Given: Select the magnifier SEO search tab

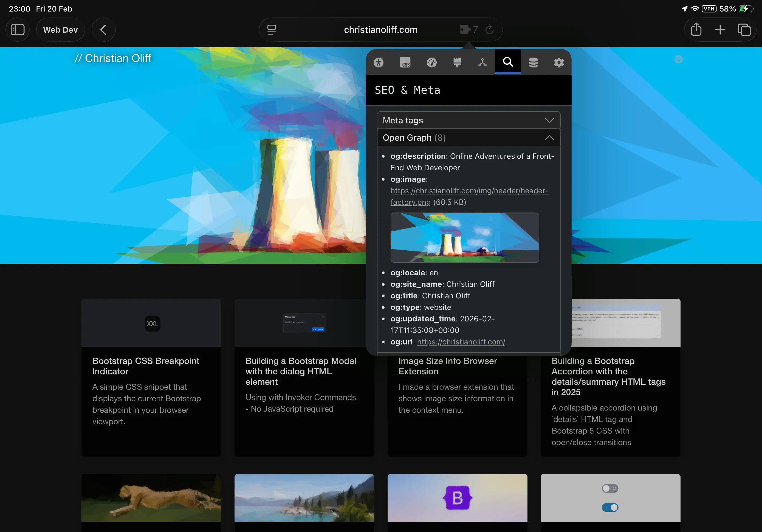Looking at the screenshot, I should pyautogui.click(x=507, y=62).
